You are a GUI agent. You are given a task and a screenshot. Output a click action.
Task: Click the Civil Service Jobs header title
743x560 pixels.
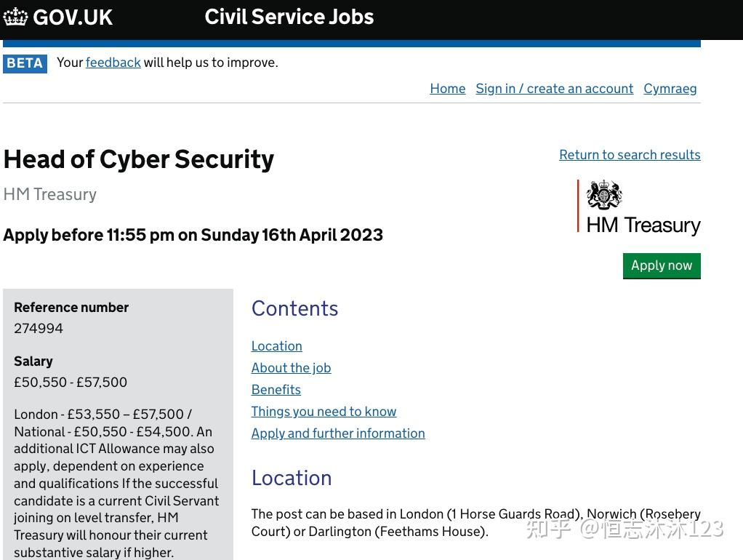click(289, 17)
